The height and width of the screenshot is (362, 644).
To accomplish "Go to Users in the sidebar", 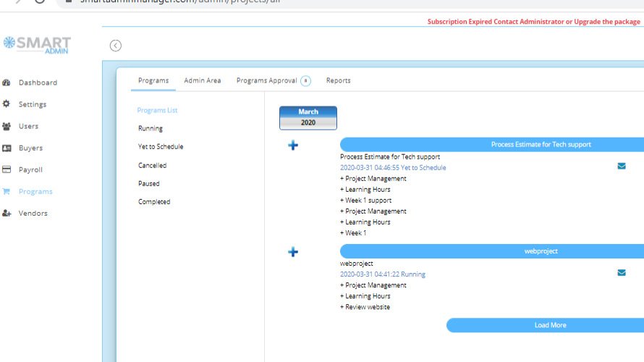I will coord(28,126).
